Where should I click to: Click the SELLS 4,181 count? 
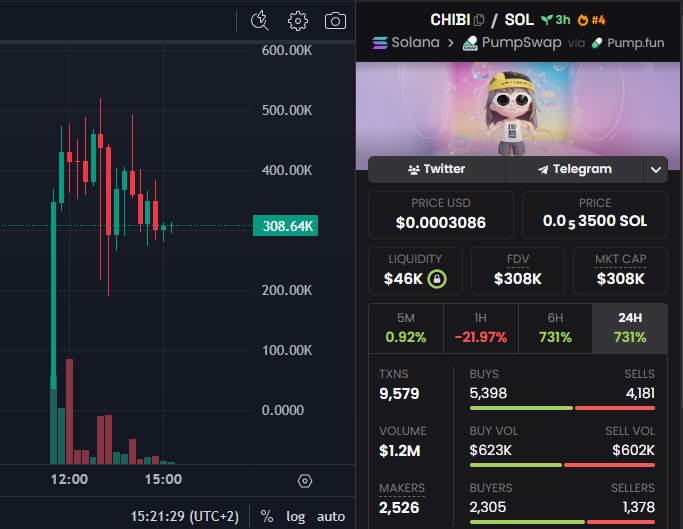(640, 393)
